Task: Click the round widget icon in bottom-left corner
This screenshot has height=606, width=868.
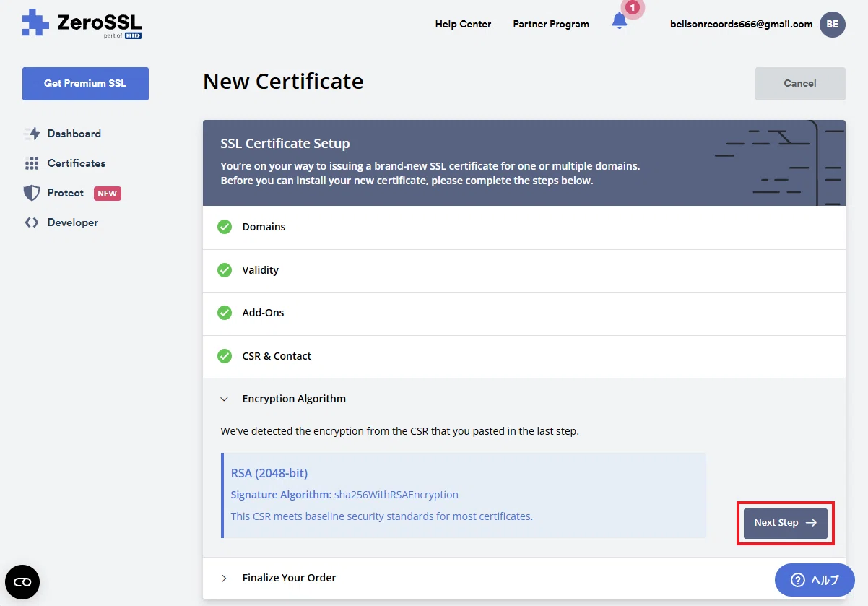Action: 22,582
